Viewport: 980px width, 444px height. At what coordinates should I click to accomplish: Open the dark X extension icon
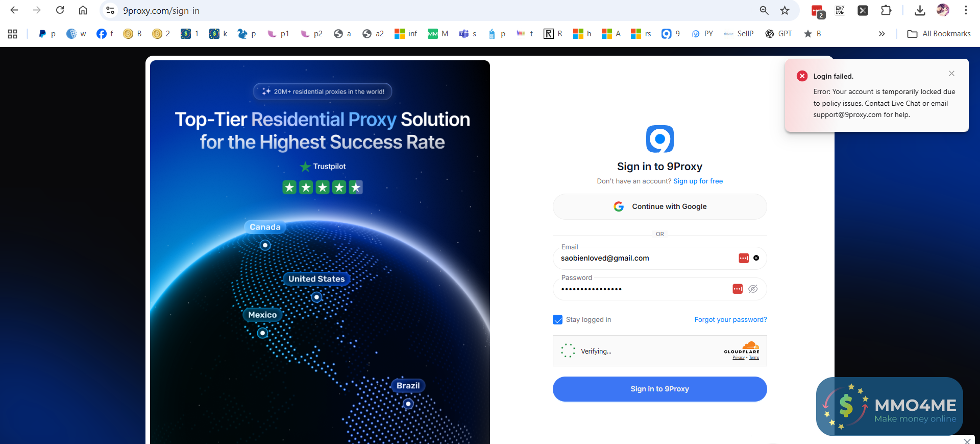(863, 10)
